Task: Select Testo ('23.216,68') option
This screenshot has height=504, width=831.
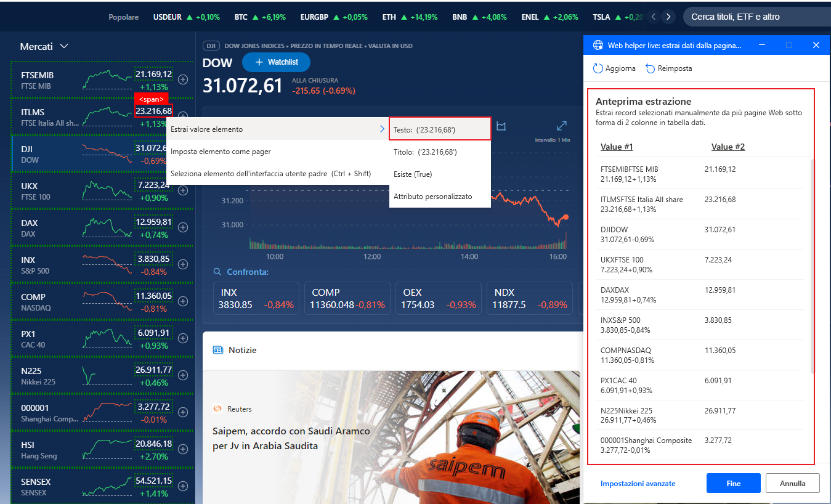Action: click(440, 129)
